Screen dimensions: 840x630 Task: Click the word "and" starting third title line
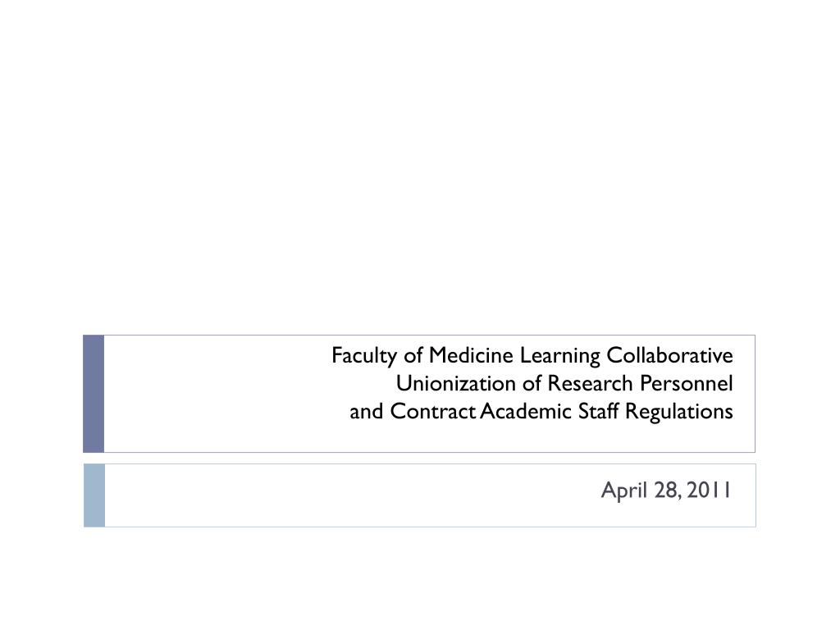(367, 412)
